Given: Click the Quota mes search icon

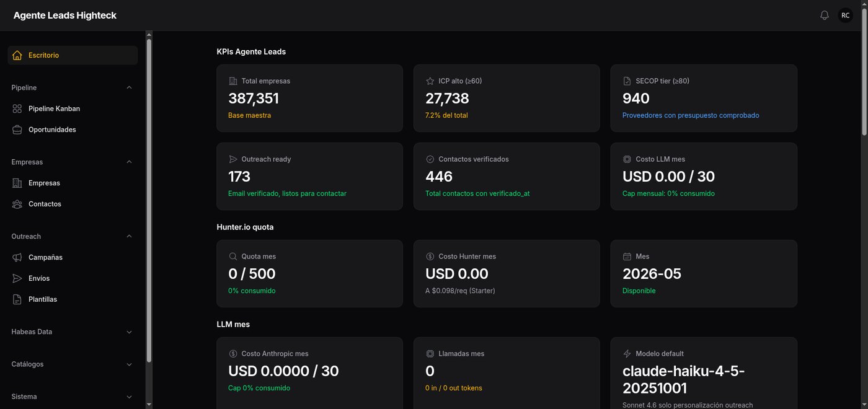Looking at the screenshot, I should pyautogui.click(x=233, y=257).
